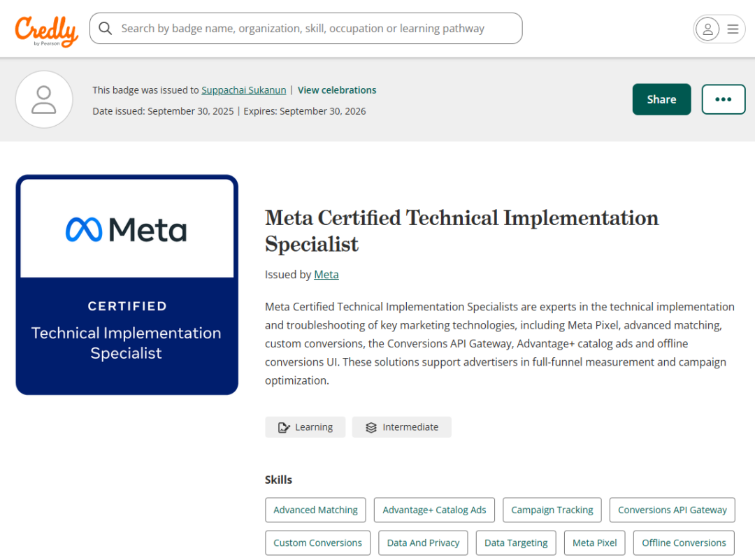Select the Advanced Matching skill tag

315,510
